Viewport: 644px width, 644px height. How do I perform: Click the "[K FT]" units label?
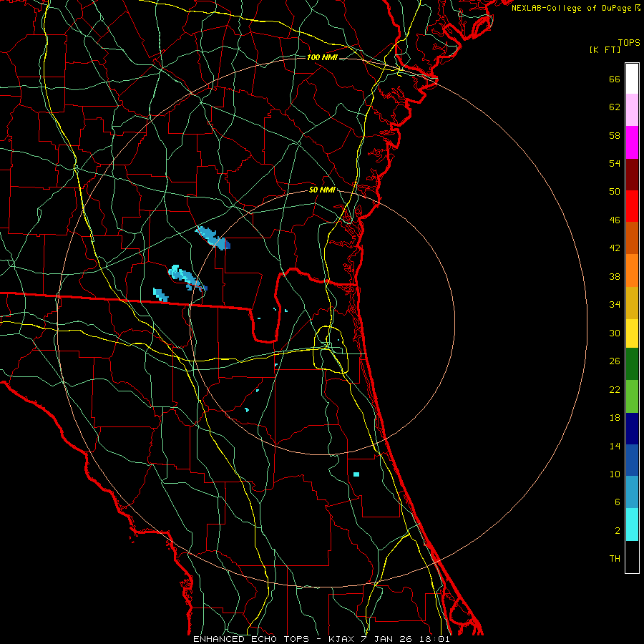pos(605,49)
